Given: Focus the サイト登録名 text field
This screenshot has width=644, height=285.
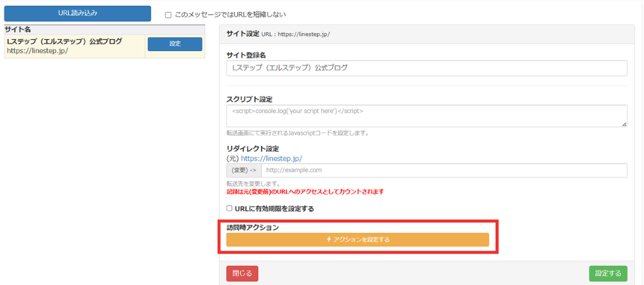Looking at the screenshot, I should tap(426, 68).
